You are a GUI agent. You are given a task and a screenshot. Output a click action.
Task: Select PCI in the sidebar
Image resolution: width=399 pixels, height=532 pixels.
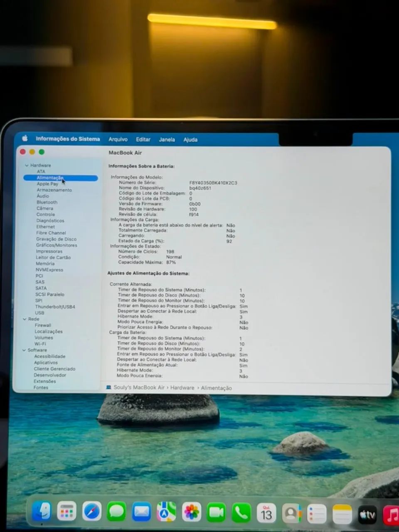click(x=39, y=276)
